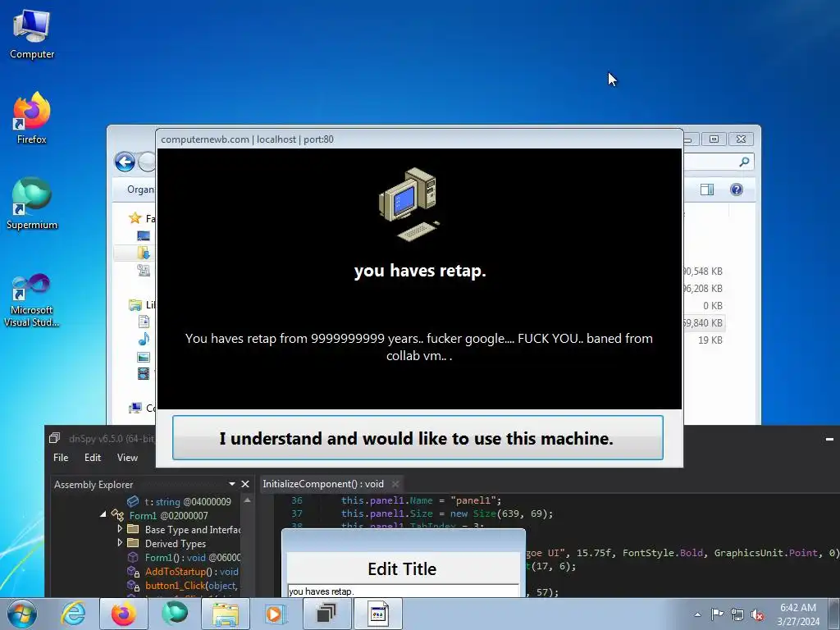Switch to Supermium on the taskbar
The height and width of the screenshot is (630, 840).
tap(175, 614)
